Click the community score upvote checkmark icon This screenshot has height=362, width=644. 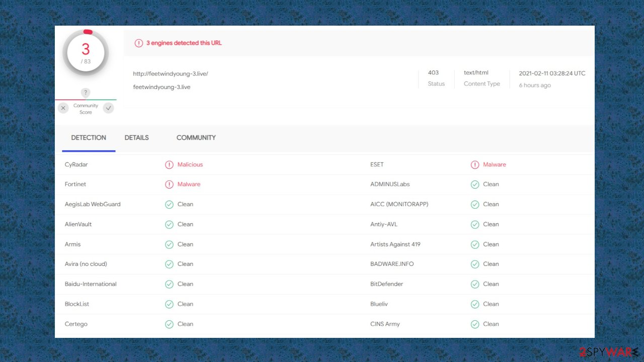pos(109,108)
